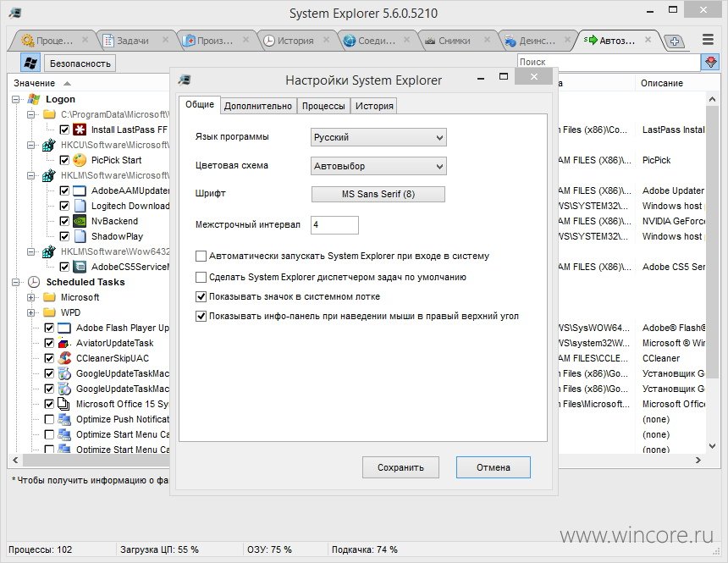Click the NvBackend NVIDIA icon
Image resolution: width=728 pixels, height=563 pixels.
pyautogui.click(x=80, y=221)
